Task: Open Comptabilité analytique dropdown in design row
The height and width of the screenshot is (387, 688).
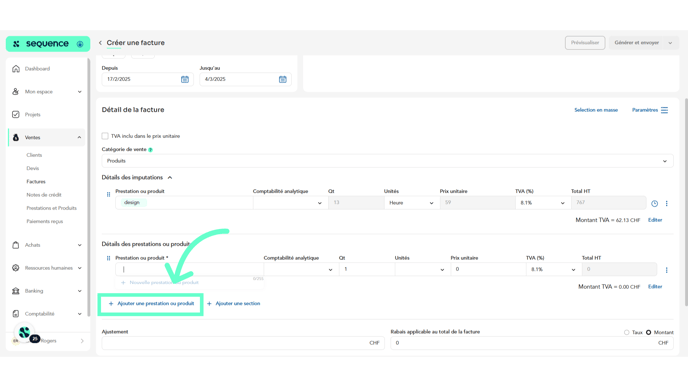Action: pos(290,203)
